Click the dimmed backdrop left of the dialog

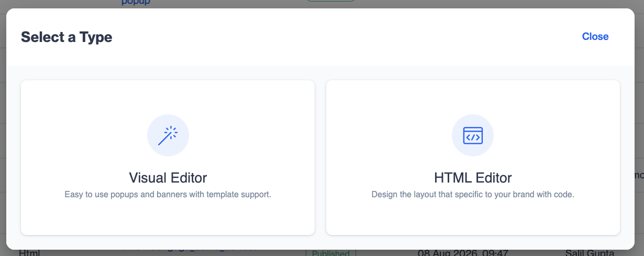(3, 131)
